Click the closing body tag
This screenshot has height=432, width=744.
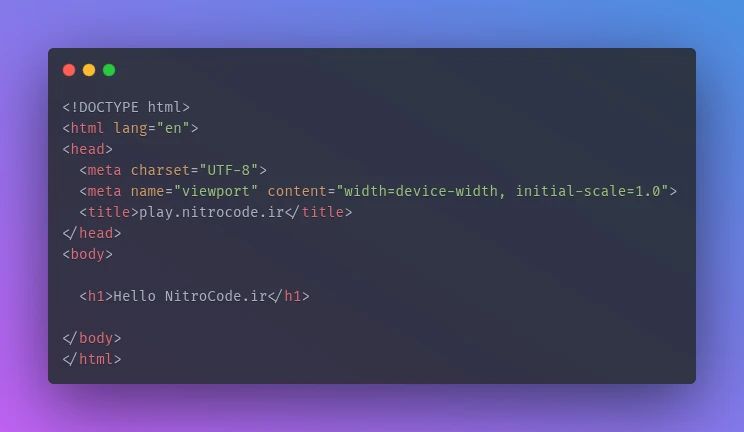coord(92,338)
